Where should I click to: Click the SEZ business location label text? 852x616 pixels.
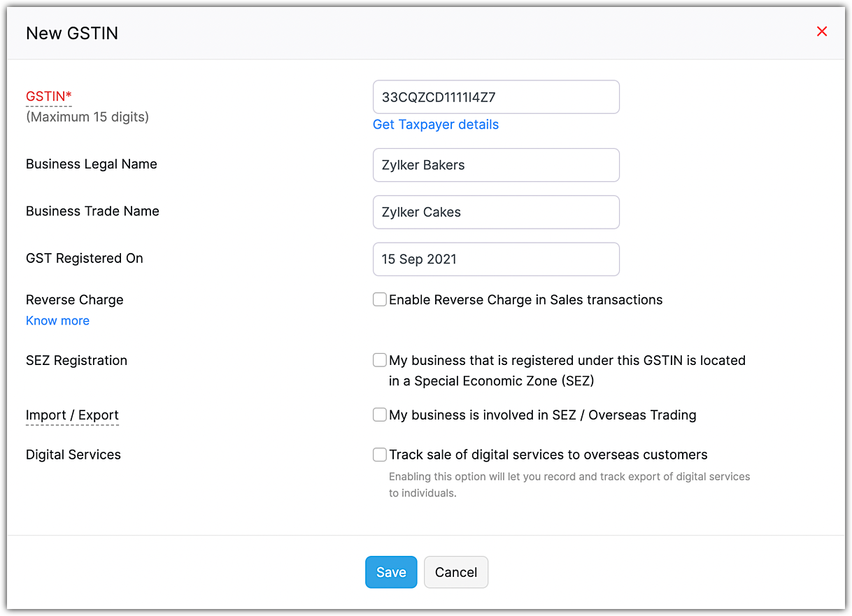(x=567, y=371)
